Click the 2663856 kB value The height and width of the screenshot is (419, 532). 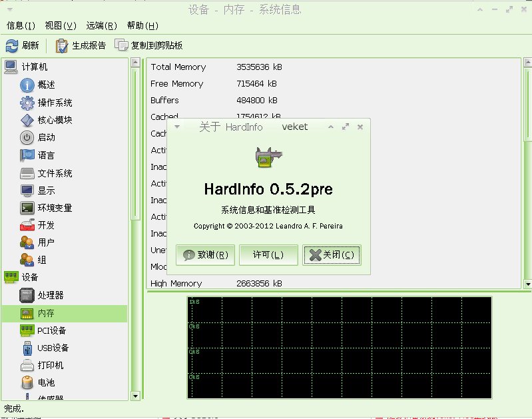click(x=259, y=284)
